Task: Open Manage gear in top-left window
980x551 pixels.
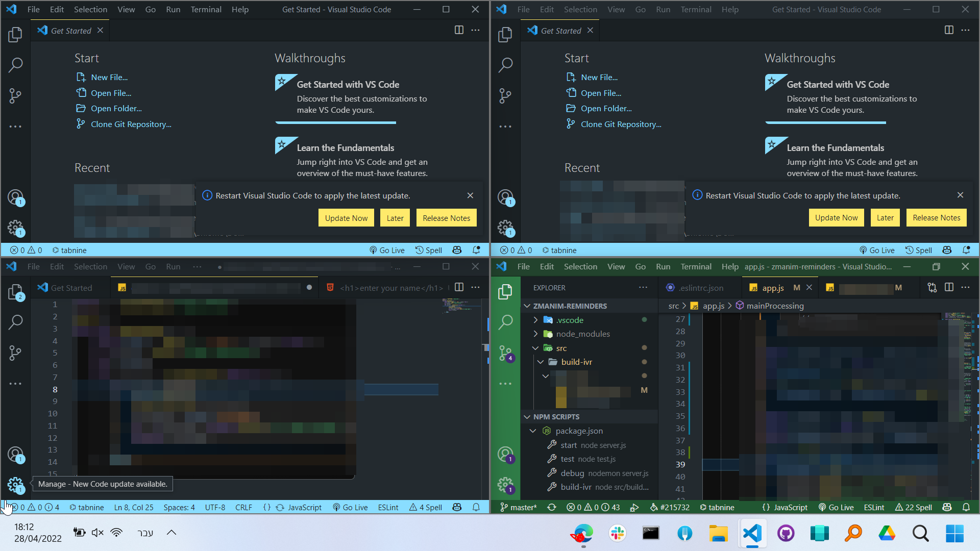Action: pos(15,228)
